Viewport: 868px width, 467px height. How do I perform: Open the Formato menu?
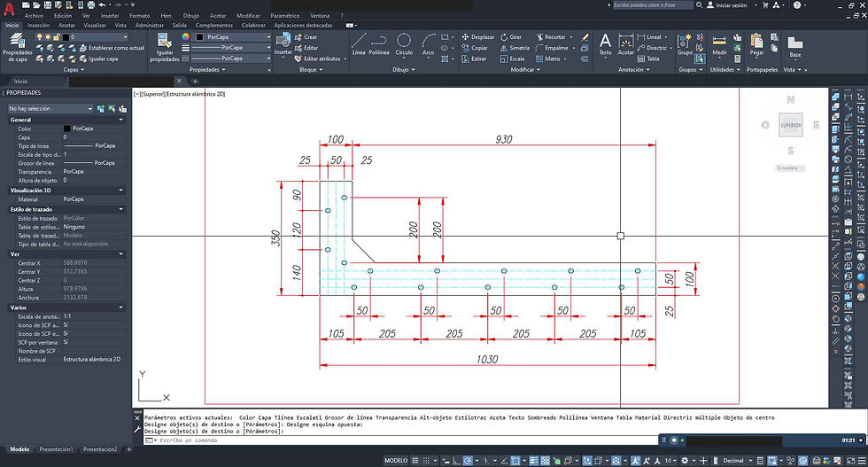pyautogui.click(x=140, y=16)
